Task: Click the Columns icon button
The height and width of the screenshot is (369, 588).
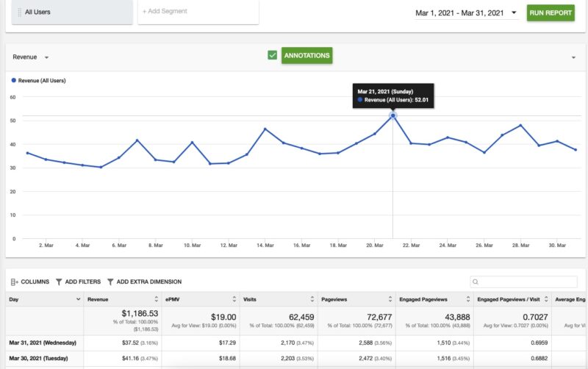Action: [14, 282]
